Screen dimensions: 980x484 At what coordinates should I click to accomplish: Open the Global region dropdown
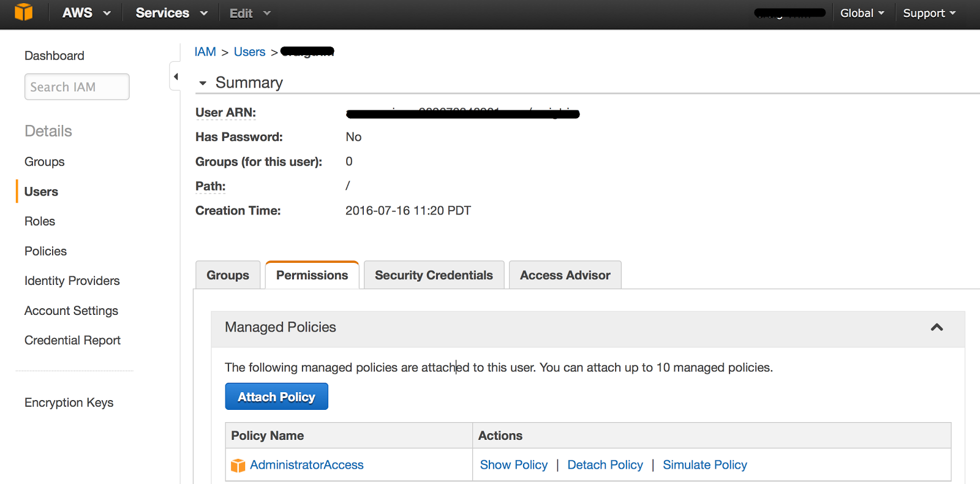pos(862,12)
